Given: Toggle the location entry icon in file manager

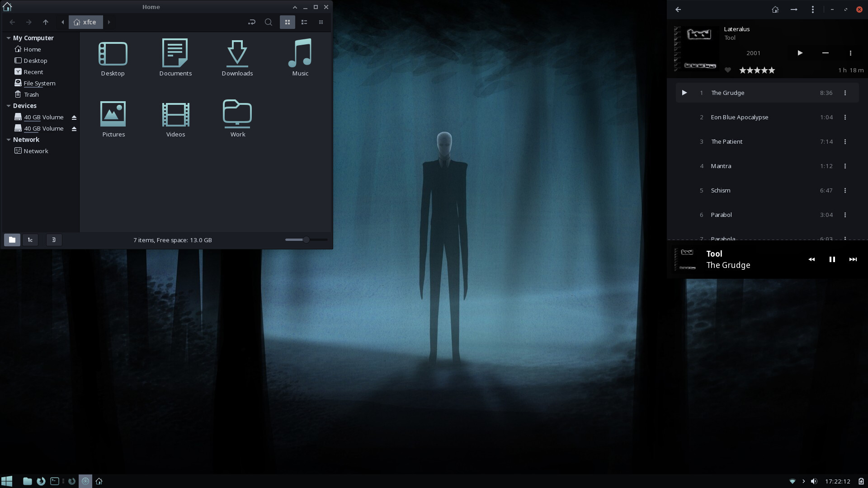Looking at the screenshot, I should 252,22.
